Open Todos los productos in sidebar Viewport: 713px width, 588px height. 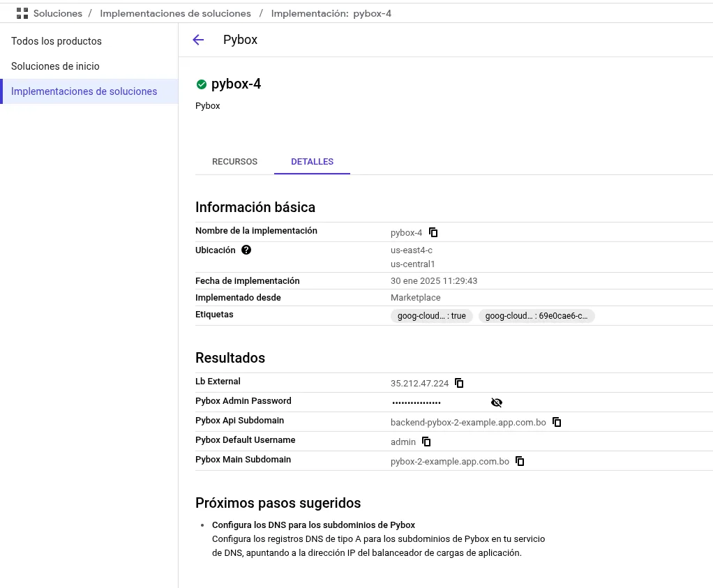click(x=57, y=41)
